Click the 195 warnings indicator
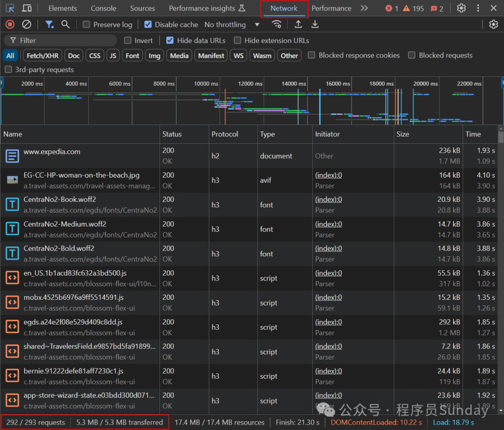504x430 pixels. [x=413, y=8]
